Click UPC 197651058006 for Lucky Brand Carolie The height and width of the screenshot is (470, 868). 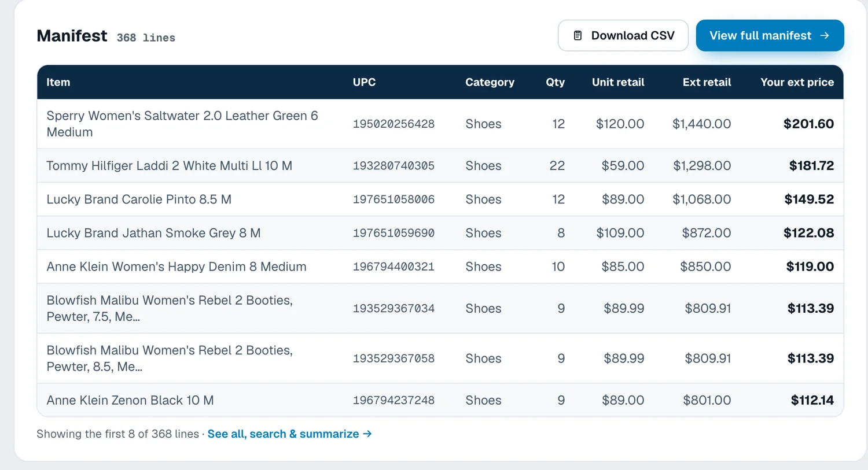[393, 199]
